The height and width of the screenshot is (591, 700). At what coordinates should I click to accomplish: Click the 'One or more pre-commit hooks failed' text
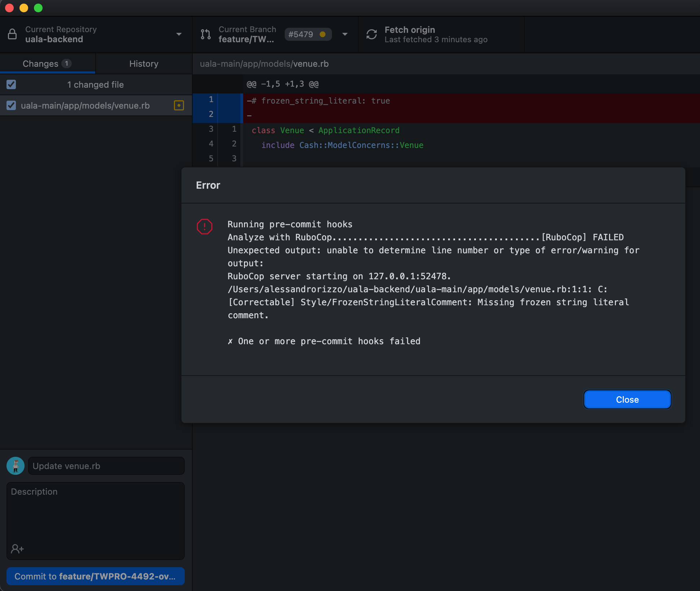pyautogui.click(x=329, y=341)
